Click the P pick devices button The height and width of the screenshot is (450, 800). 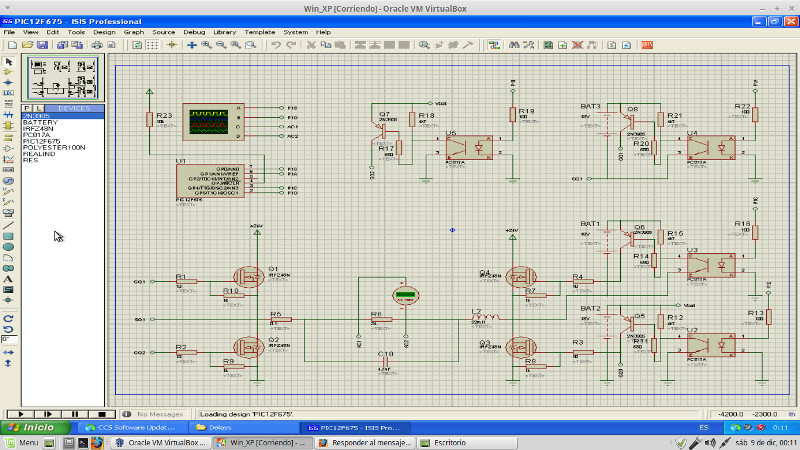tap(27, 108)
